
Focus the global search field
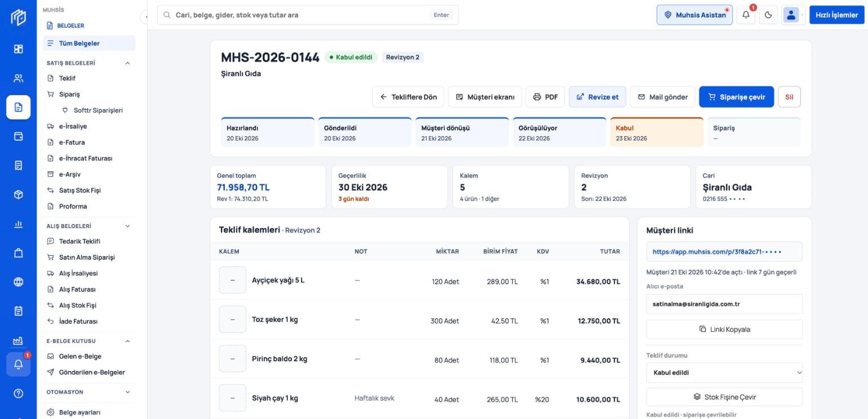coord(308,15)
